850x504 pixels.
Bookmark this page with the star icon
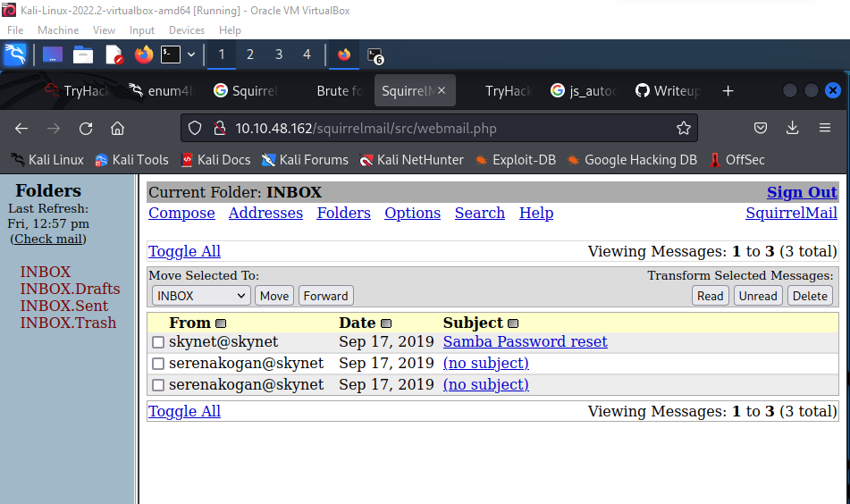pyautogui.click(x=684, y=129)
